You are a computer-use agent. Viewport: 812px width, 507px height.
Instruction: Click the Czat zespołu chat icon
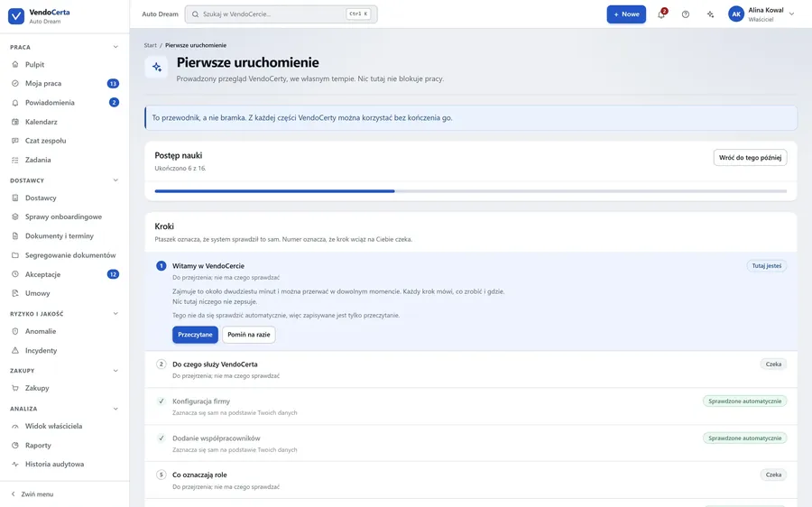click(x=15, y=141)
